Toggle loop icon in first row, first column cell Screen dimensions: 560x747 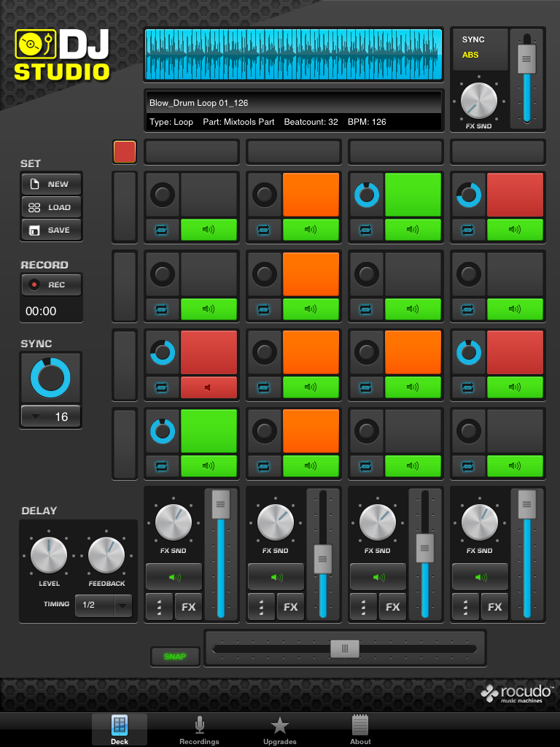[x=162, y=230]
